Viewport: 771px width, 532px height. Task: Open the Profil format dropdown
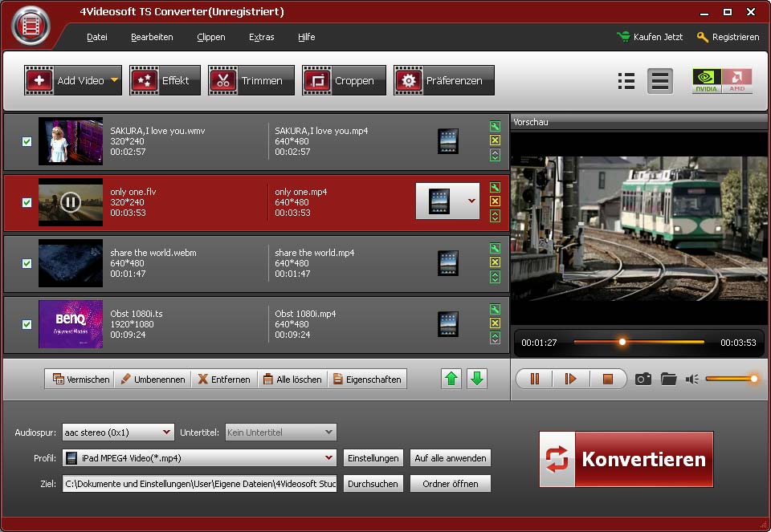[328, 458]
